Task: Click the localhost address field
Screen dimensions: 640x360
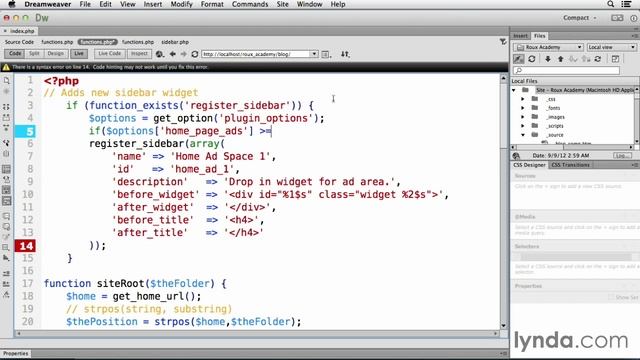Action: (256, 54)
